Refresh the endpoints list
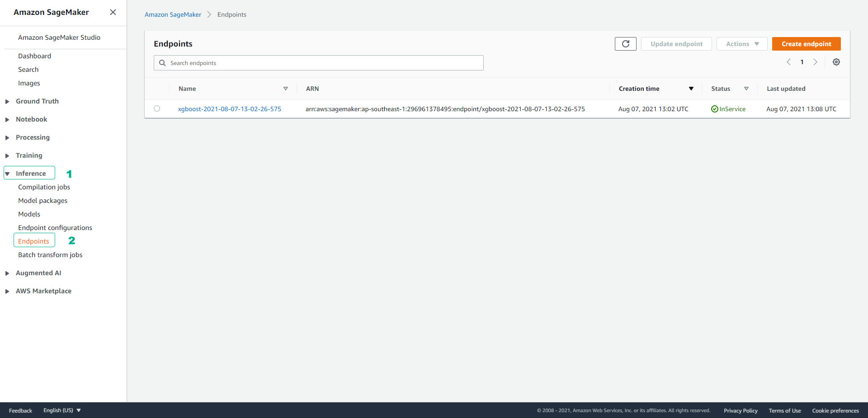Screen dimensions: 868x418 tap(626, 44)
